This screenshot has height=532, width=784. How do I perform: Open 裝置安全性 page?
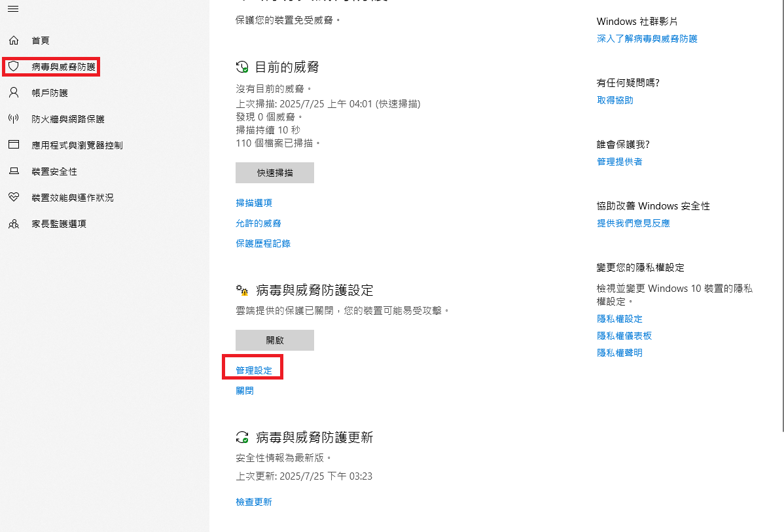click(x=54, y=171)
